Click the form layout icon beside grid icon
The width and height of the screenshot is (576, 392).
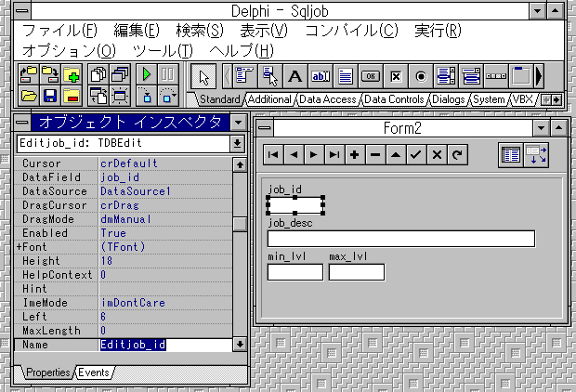536,155
